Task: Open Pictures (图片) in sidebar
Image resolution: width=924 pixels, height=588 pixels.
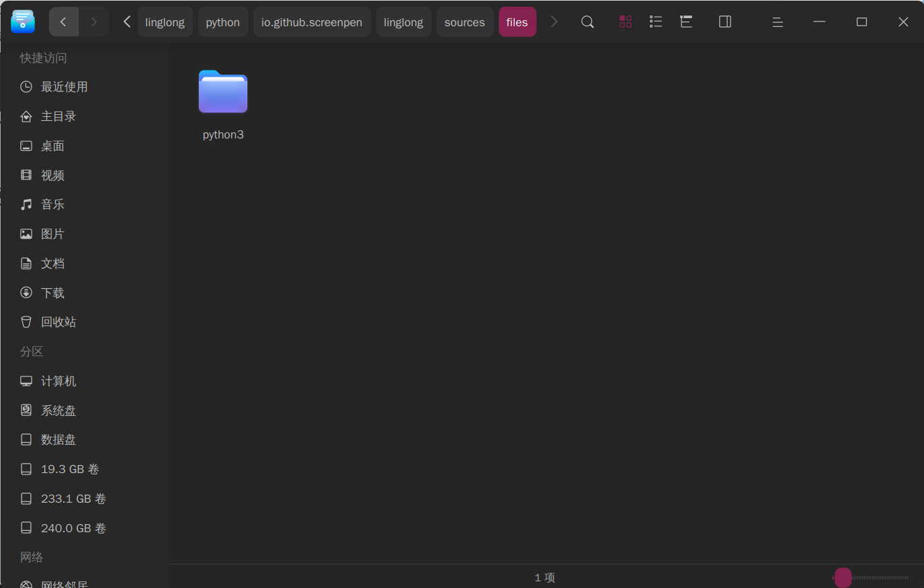Action: 84,234
